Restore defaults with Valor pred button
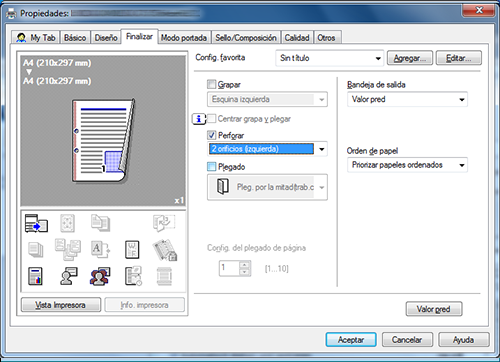 tap(434, 309)
